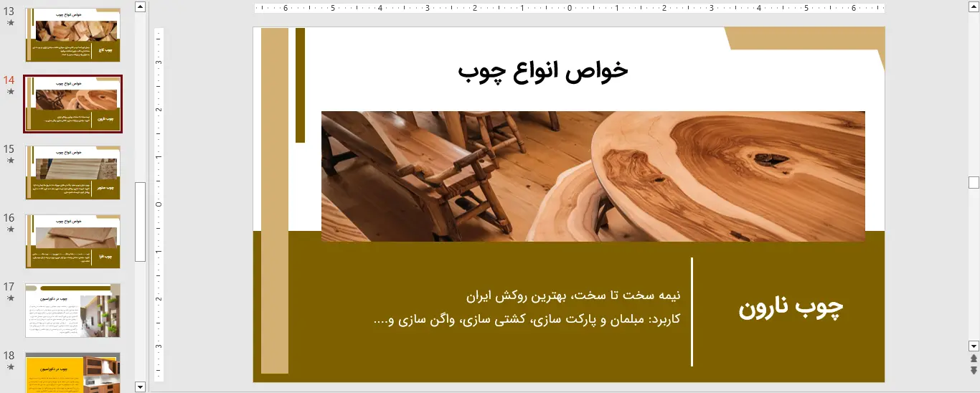The height and width of the screenshot is (393, 980).
Task: Click the slide editor vertical scrollbar thumb
Action: pos(974,182)
